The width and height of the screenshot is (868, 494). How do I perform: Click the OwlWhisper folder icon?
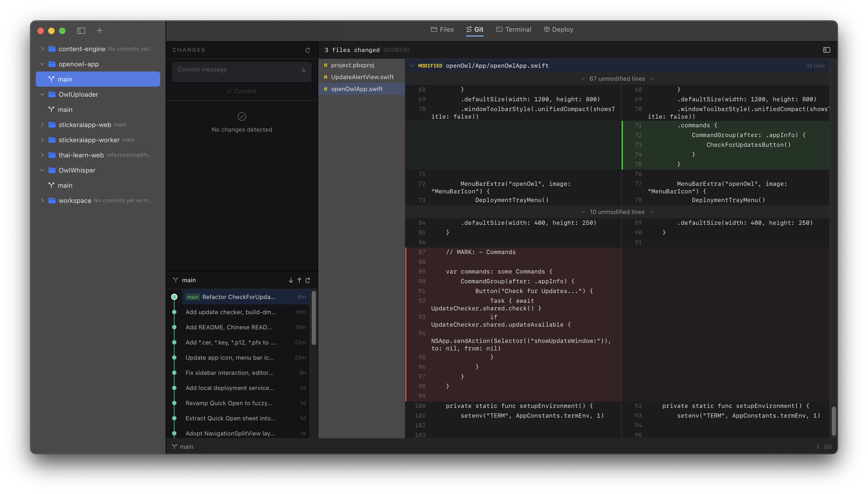[x=52, y=170]
